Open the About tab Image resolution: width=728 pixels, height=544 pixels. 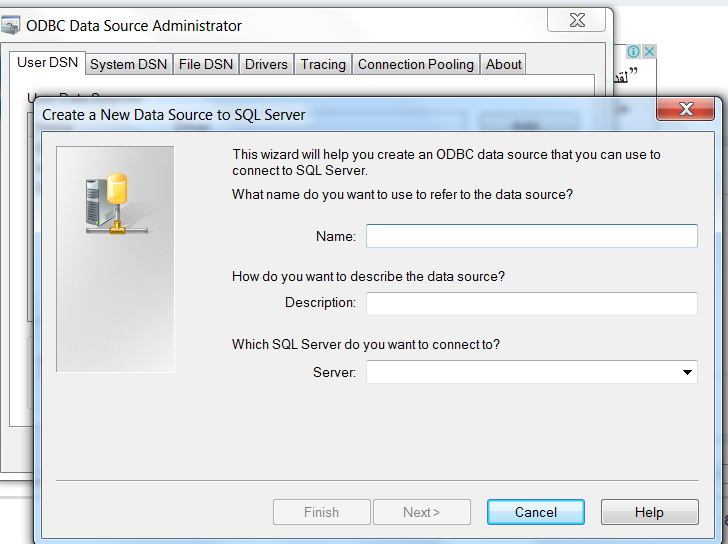coord(503,64)
